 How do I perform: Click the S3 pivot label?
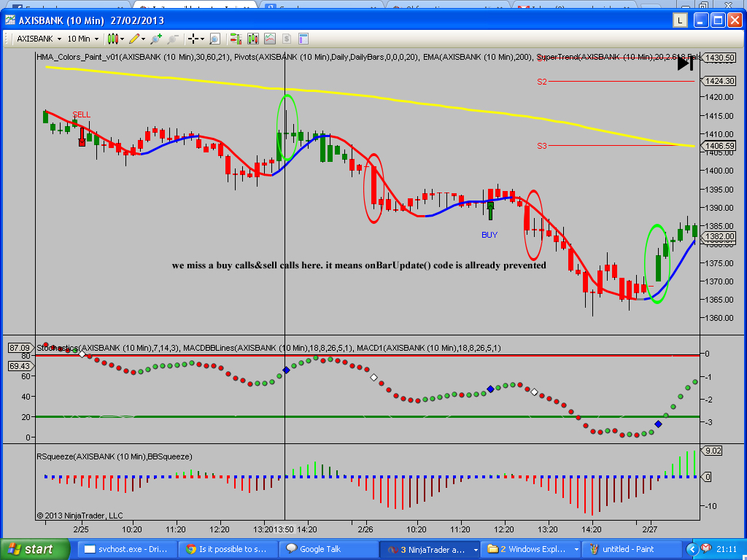(542, 146)
